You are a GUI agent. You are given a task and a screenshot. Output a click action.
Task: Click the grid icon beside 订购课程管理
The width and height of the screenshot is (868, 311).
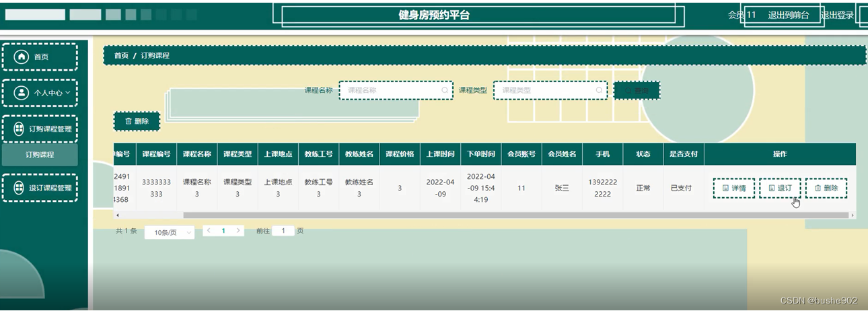tap(19, 129)
